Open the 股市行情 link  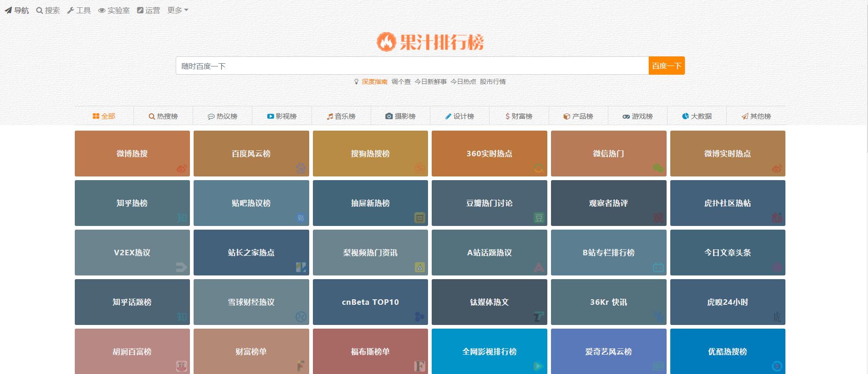[493, 82]
